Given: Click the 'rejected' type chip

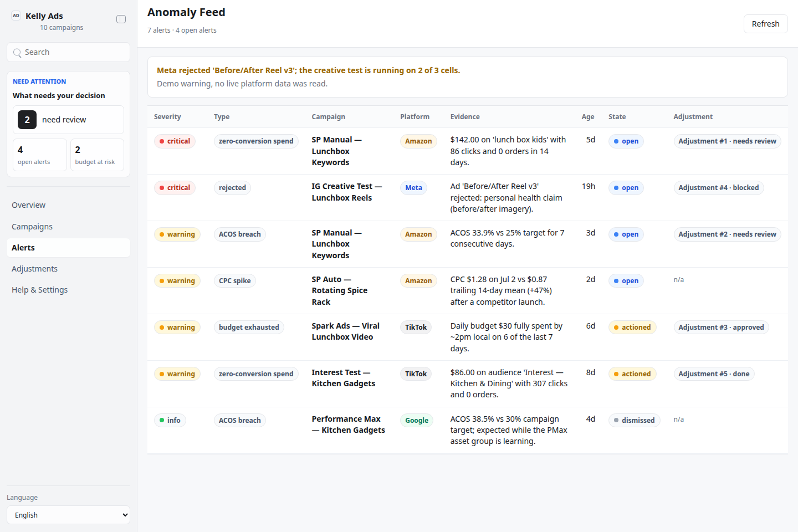Looking at the screenshot, I should (x=232, y=188).
